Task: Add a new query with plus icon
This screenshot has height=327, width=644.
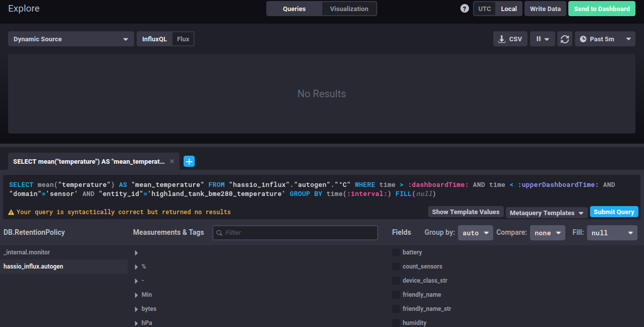Action: pos(189,161)
